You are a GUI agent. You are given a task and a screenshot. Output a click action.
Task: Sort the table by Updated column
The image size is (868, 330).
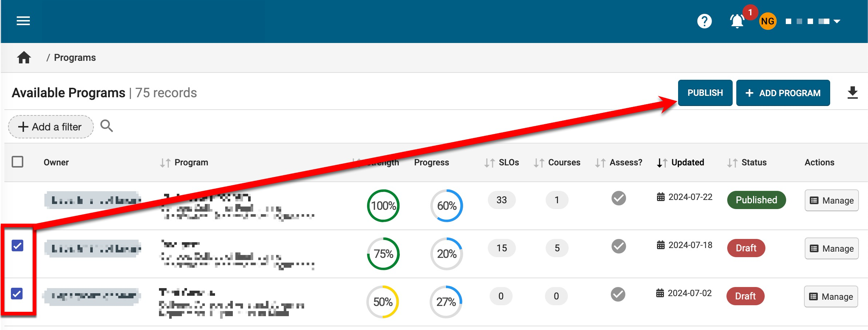click(x=687, y=162)
